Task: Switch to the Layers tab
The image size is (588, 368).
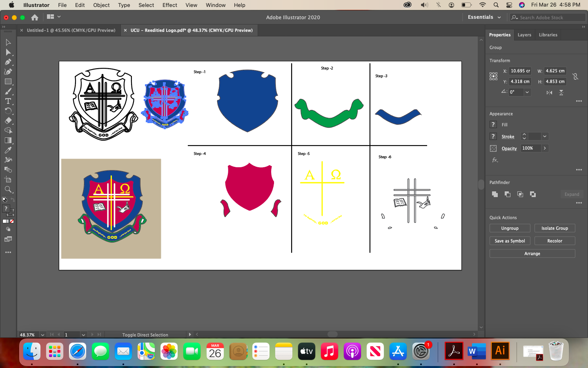Action: 524,35
